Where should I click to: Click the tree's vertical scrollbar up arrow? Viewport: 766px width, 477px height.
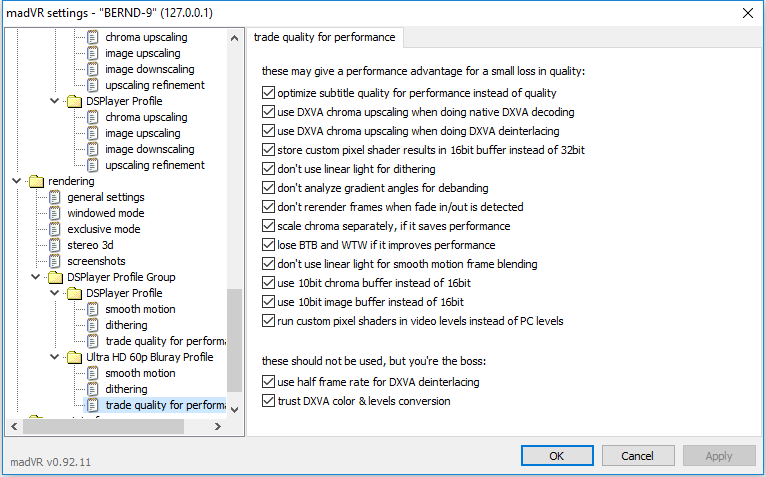(x=234, y=38)
